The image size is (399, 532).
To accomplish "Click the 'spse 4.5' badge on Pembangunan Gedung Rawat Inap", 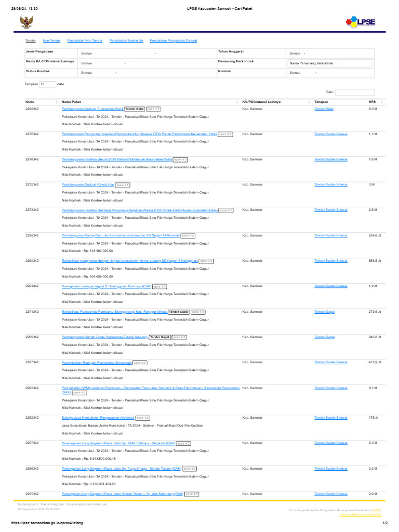I will tap(123, 184).
